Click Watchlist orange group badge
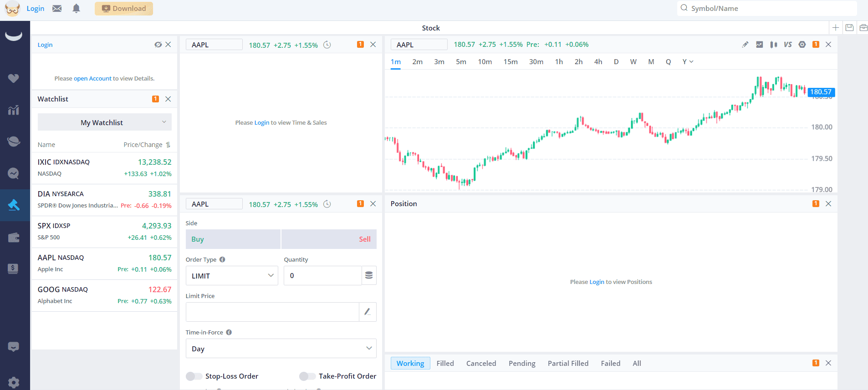 (x=155, y=99)
